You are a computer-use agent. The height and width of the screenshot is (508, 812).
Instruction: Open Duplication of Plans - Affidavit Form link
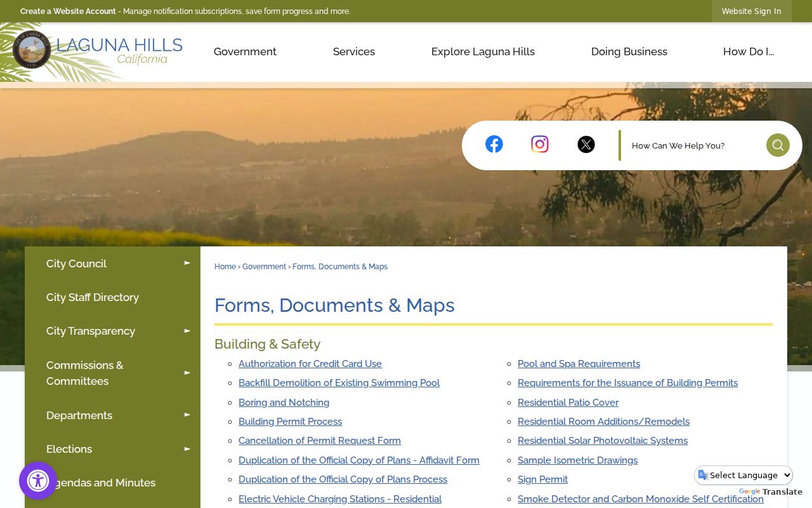click(359, 460)
